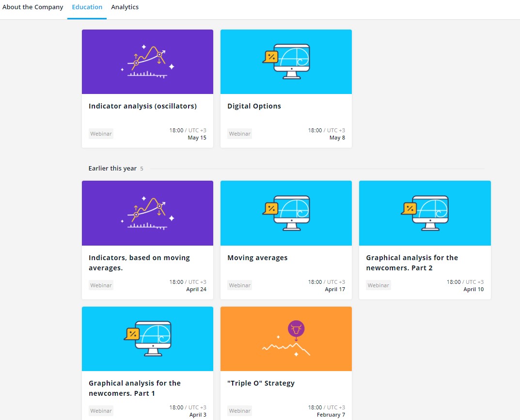This screenshot has height=420, width=520.
Task: Click the count 5 beside Earlier this year
Action: (x=142, y=169)
